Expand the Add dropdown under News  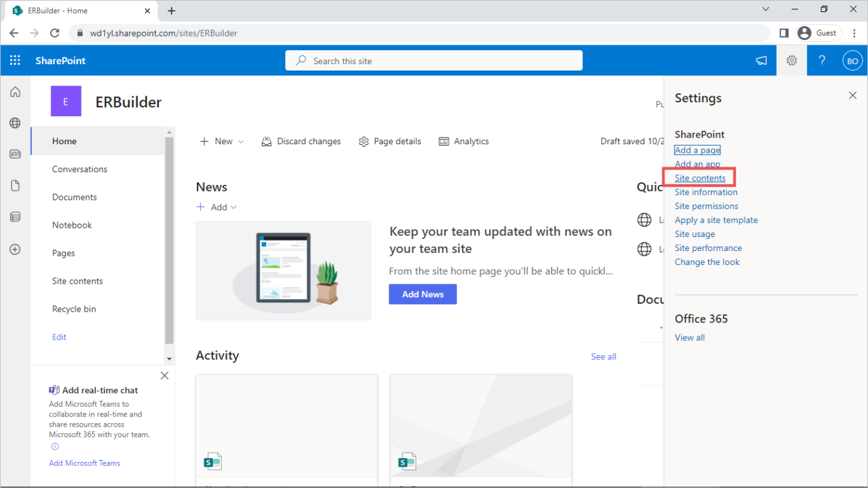(x=216, y=208)
